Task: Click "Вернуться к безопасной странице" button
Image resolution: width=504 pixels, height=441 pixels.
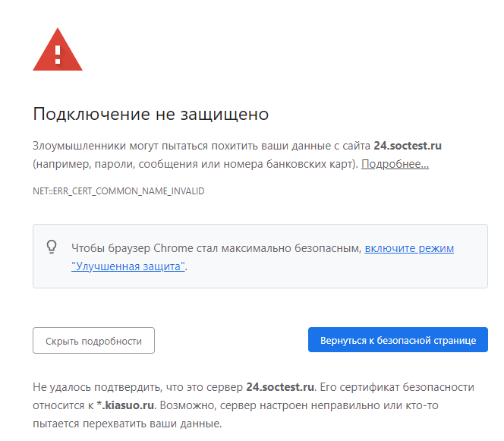Action: [398, 340]
